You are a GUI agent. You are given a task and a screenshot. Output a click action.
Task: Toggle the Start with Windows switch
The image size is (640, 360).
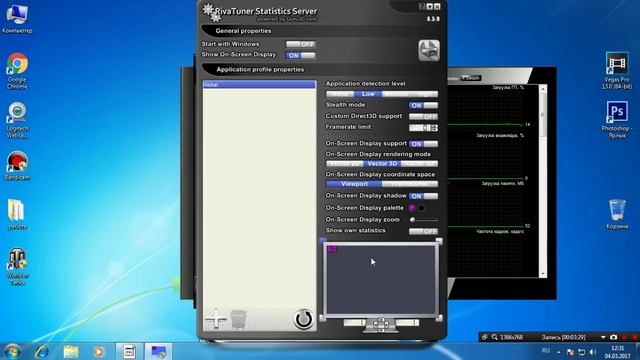(300, 44)
